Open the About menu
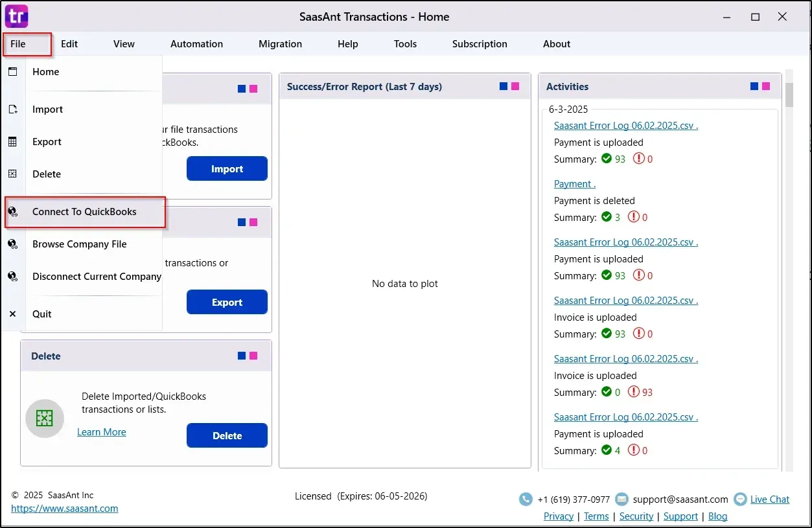Image resolution: width=812 pixels, height=528 pixels. [x=557, y=44]
